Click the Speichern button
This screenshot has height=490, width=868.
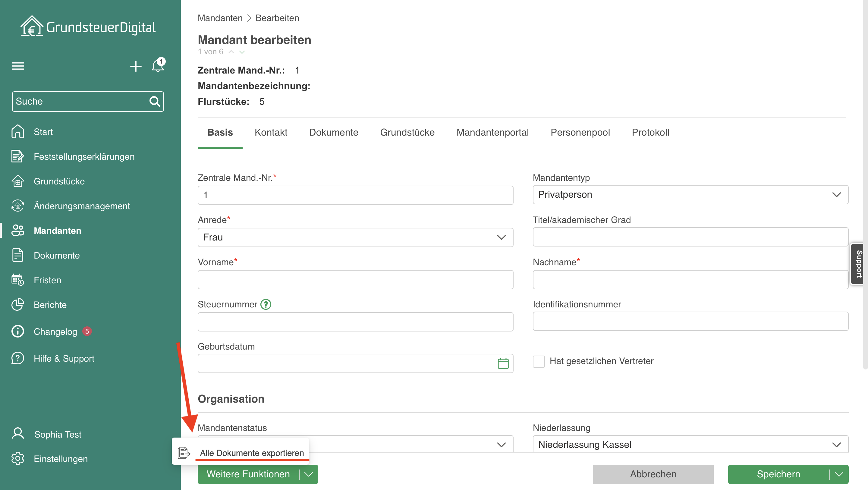pos(778,474)
